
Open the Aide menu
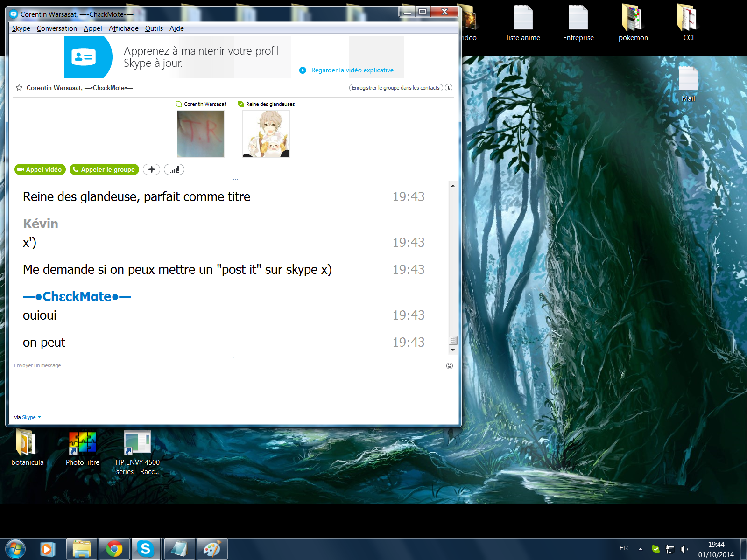pos(176,28)
